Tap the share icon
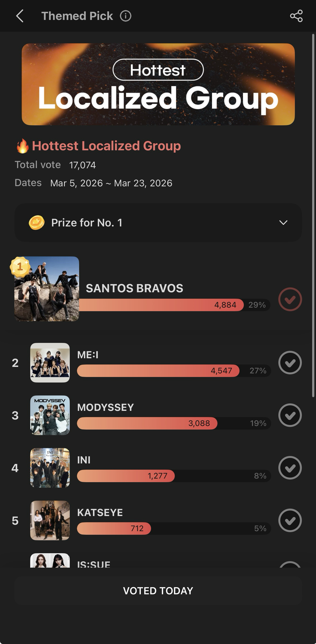The image size is (316, 644). 296,16
